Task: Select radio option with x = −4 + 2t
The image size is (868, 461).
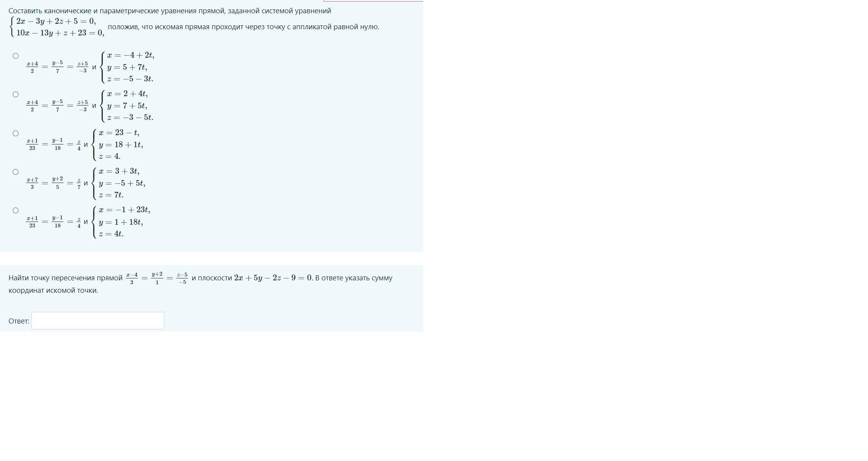Action: click(16, 56)
